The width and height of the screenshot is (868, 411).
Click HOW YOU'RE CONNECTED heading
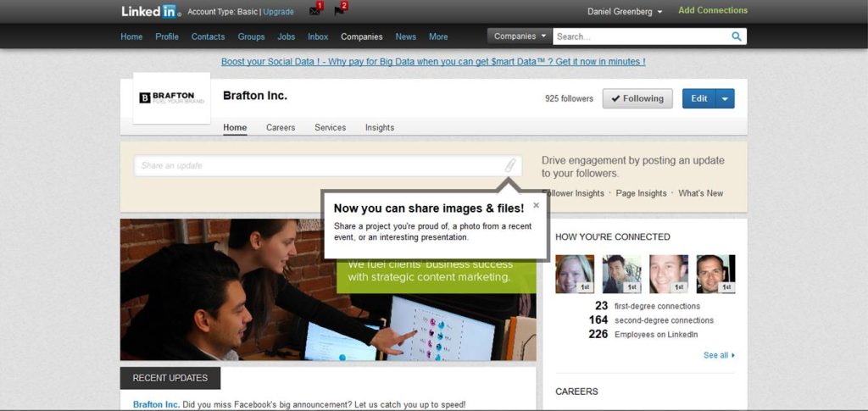point(612,236)
